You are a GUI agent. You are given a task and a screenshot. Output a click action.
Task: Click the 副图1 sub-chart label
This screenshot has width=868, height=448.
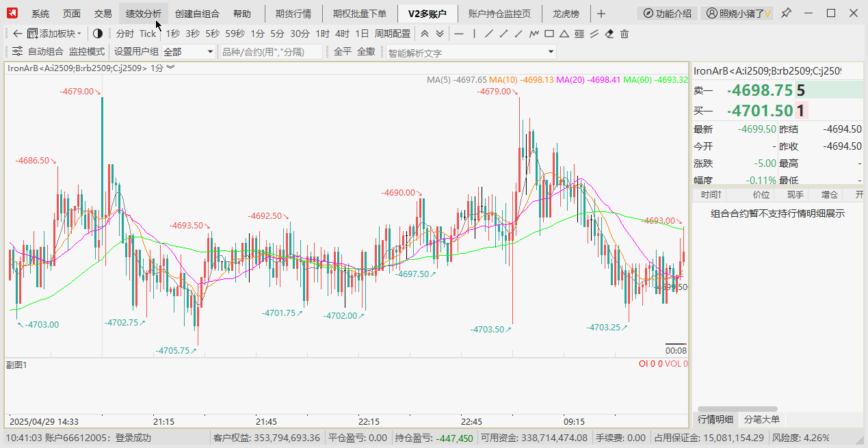16,365
